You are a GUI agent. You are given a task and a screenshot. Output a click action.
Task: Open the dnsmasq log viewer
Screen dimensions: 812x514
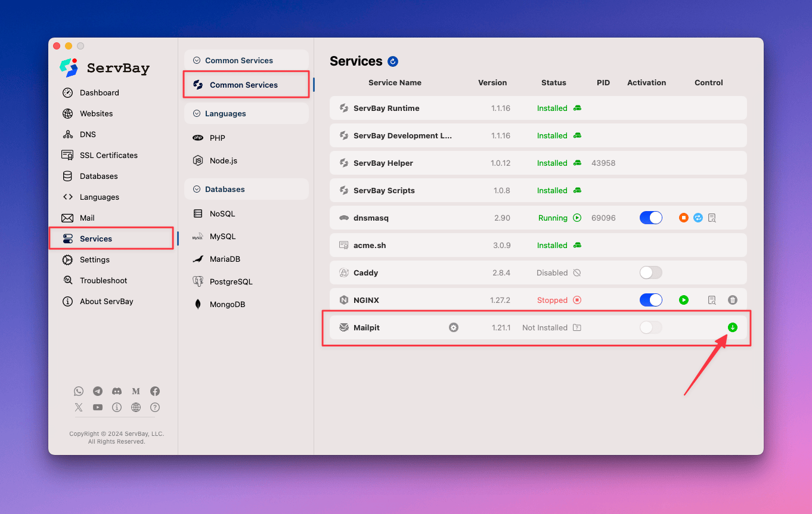point(712,218)
